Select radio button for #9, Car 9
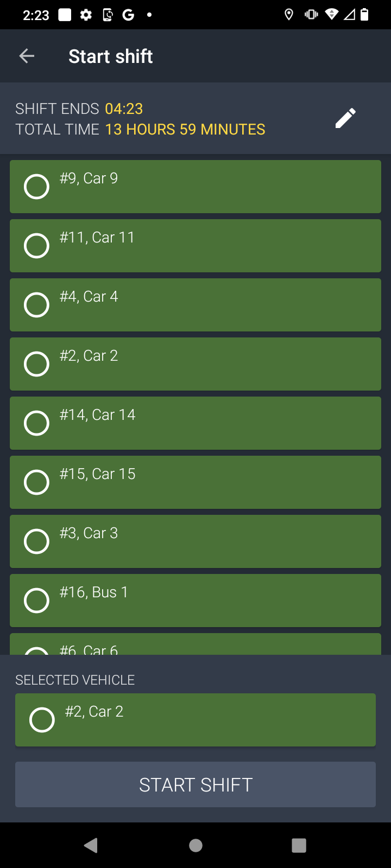 coord(37,187)
